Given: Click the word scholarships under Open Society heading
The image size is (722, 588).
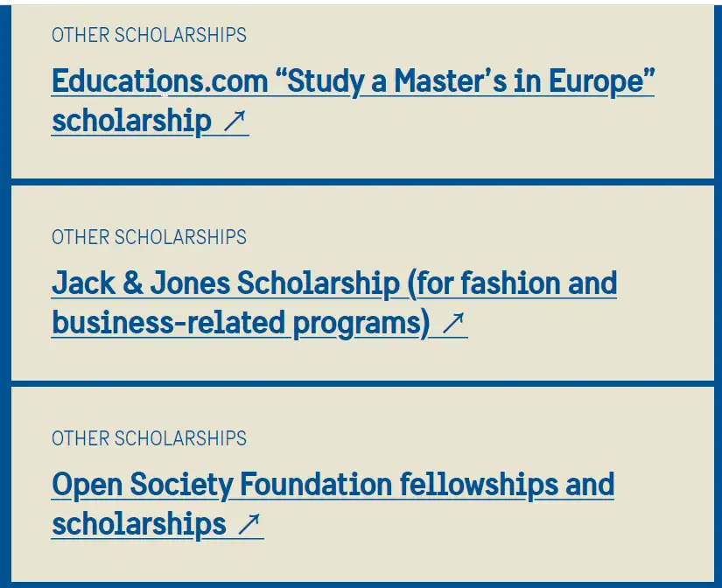Looking at the screenshot, I should [138, 525].
